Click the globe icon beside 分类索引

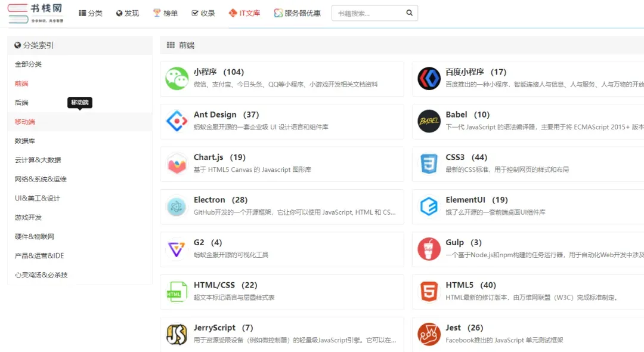point(17,45)
